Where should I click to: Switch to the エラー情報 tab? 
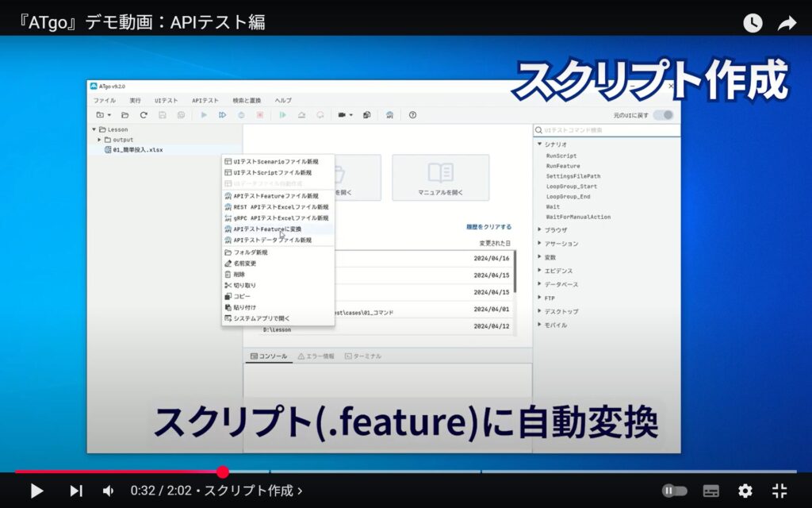click(316, 356)
